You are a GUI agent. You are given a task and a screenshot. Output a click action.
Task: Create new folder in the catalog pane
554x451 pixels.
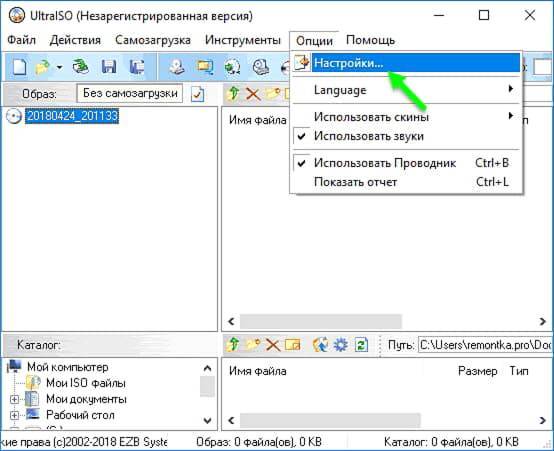click(x=253, y=344)
